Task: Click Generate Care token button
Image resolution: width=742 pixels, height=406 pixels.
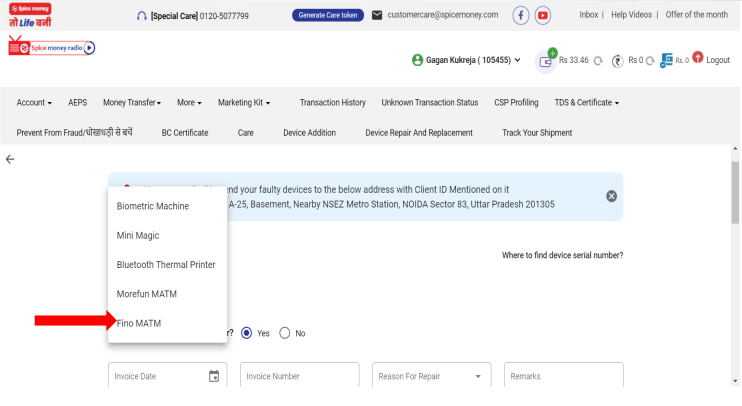Action: coord(328,15)
